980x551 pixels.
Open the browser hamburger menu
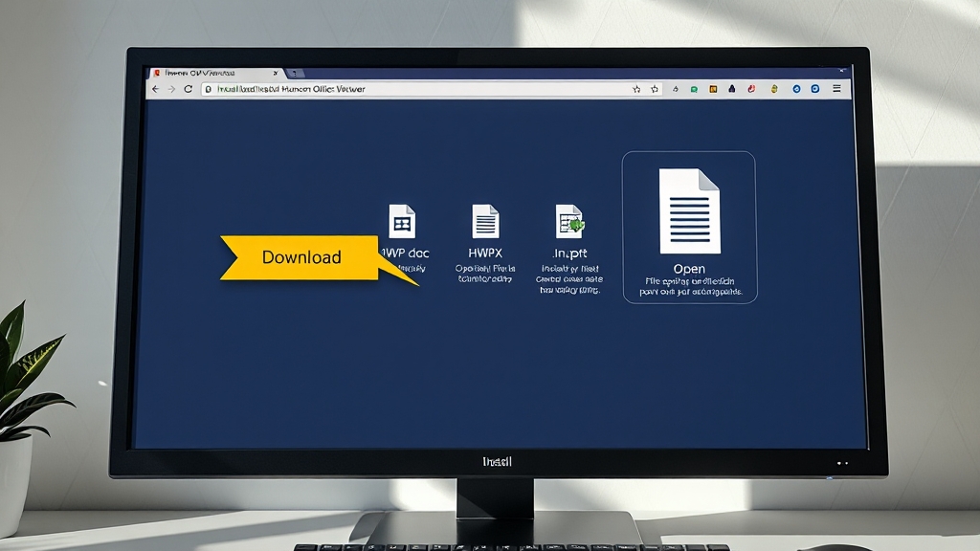point(836,89)
